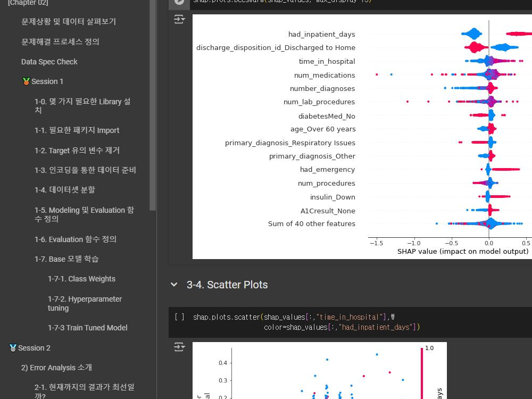
Task: Go to 문제해결 프로세스 정의
Action: 60,41
